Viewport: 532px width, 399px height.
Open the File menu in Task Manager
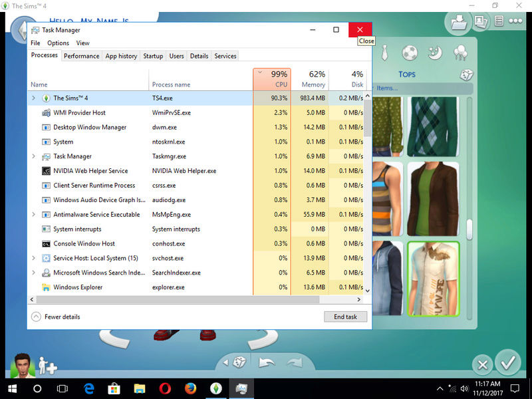35,43
